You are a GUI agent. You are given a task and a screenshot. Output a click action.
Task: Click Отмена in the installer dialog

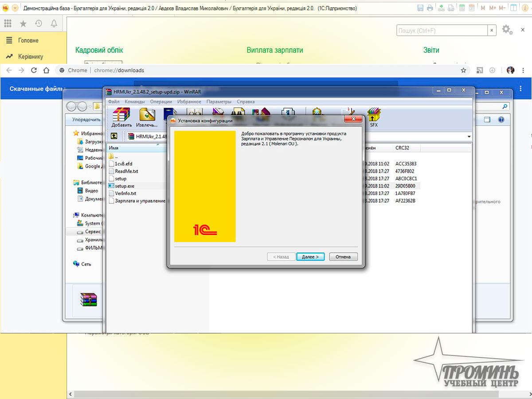tap(343, 257)
